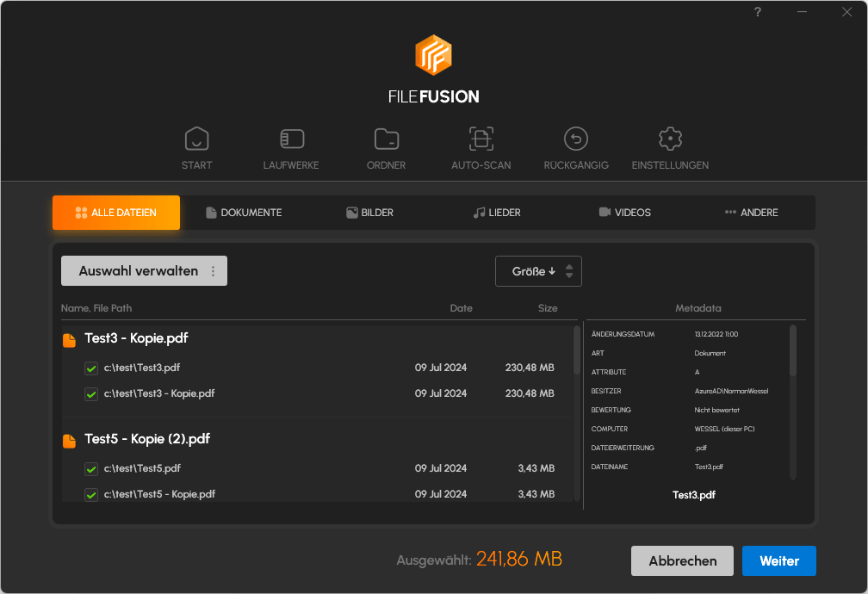Image resolution: width=868 pixels, height=594 pixels.
Task: Open the help question mark icon
Action: click(x=757, y=12)
